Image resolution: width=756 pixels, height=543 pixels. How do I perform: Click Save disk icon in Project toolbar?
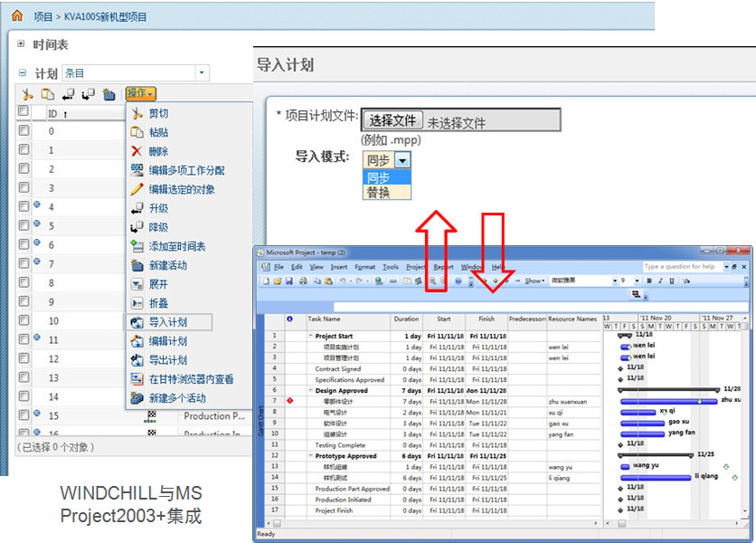click(288, 281)
